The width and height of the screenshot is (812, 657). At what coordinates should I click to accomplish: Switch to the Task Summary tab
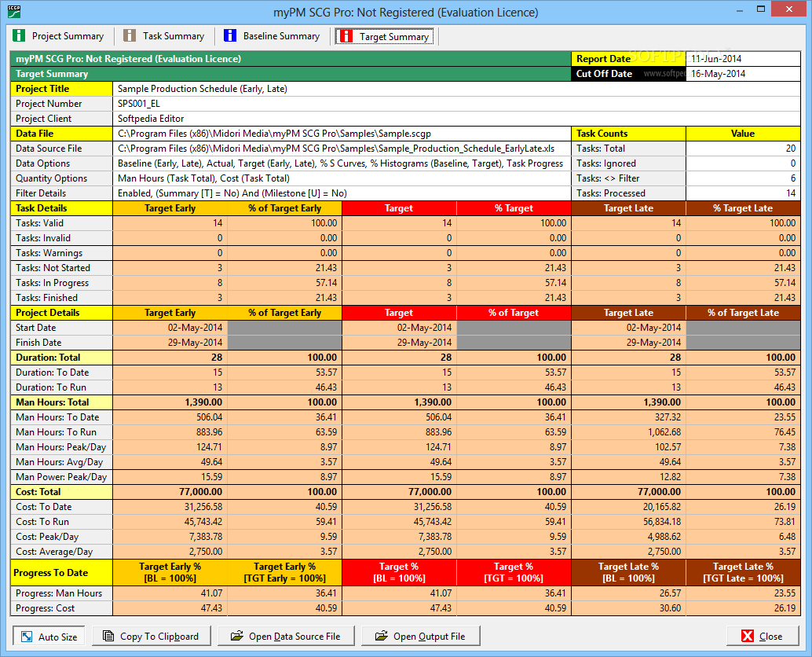[164, 35]
